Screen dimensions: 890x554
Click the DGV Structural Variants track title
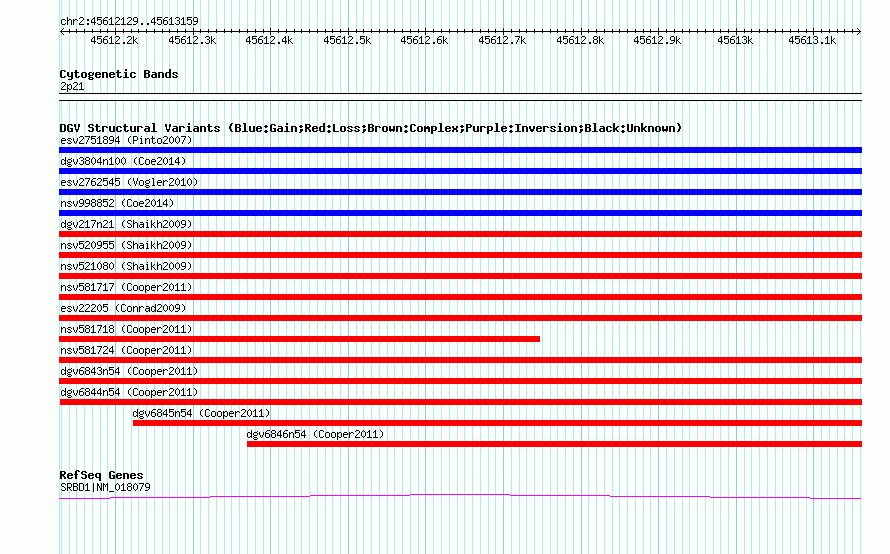point(370,128)
